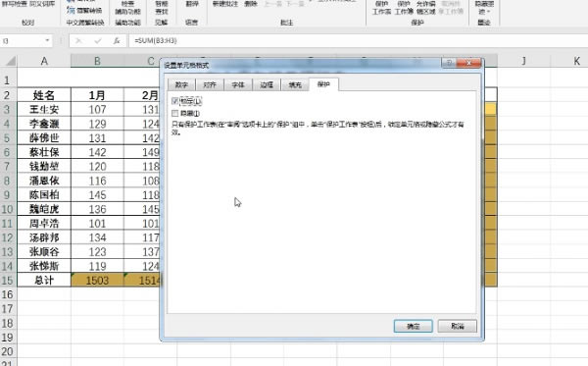Click the formula bar cancel X icon
This screenshot has width=588, height=366.
click(x=78, y=40)
